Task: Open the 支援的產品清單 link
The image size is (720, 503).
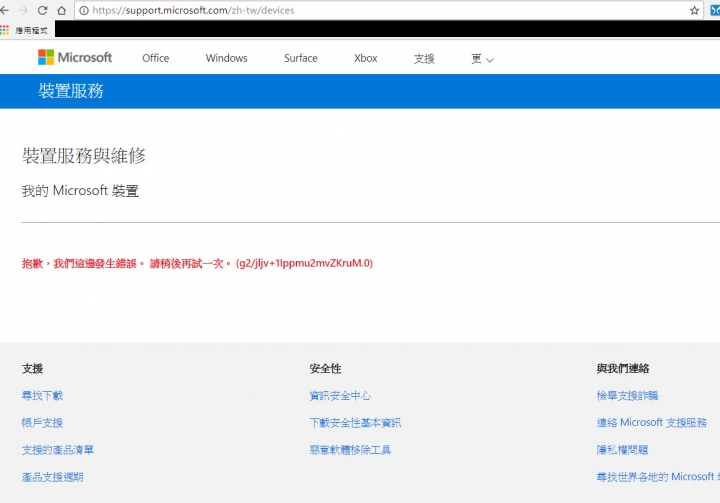Action: pyautogui.click(x=58, y=450)
